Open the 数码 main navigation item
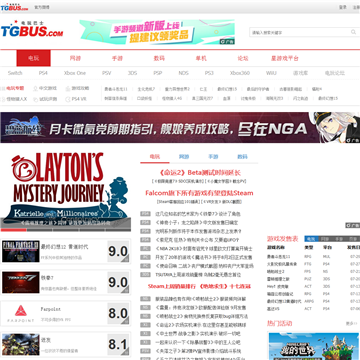This screenshot has height=360, width=360. pyautogui.click(x=159, y=58)
